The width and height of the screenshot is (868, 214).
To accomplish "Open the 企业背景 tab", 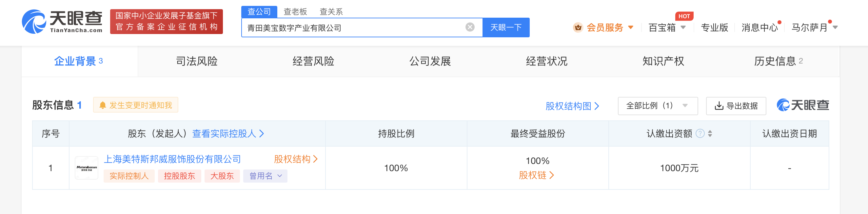I will point(80,61).
